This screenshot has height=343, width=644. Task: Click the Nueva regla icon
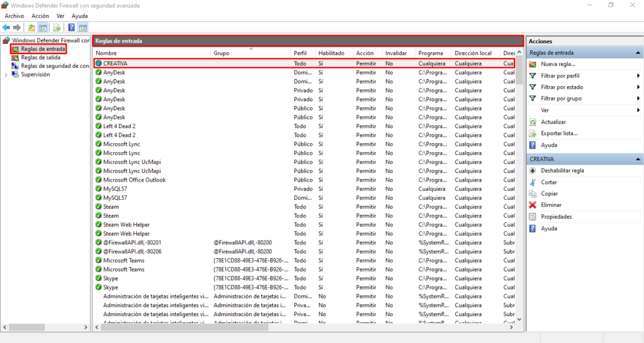533,64
